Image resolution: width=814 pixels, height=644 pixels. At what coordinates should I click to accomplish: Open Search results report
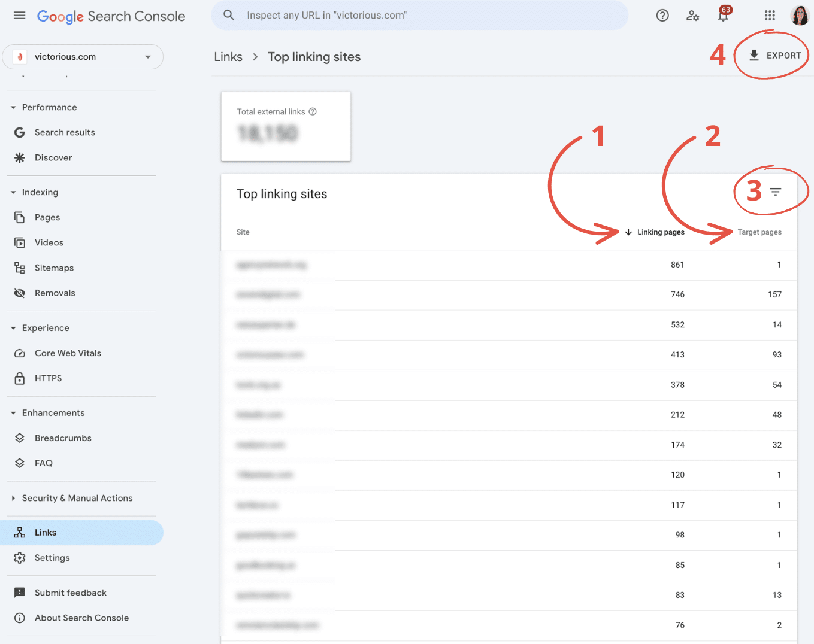click(x=65, y=132)
